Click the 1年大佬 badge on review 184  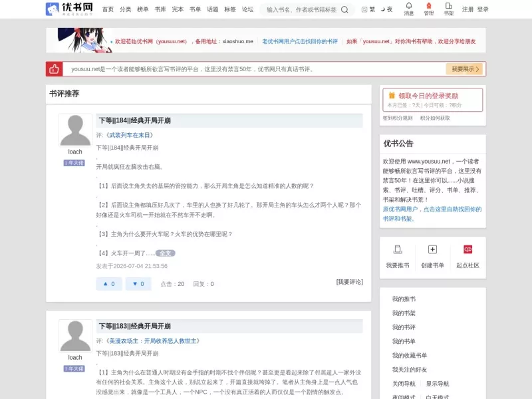[x=74, y=163]
